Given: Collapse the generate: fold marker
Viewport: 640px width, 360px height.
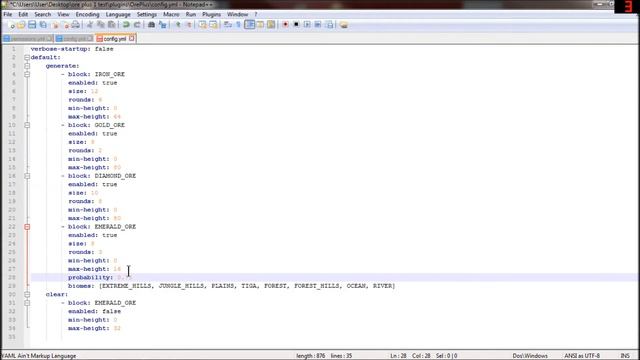Looking at the screenshot, I should (27, 66).
